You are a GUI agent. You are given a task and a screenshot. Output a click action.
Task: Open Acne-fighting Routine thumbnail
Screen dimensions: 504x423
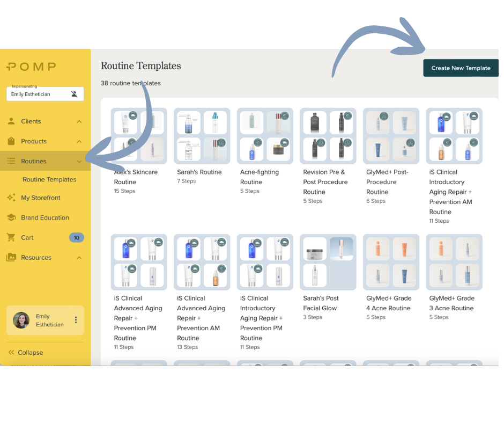click(x=265, y=136)
